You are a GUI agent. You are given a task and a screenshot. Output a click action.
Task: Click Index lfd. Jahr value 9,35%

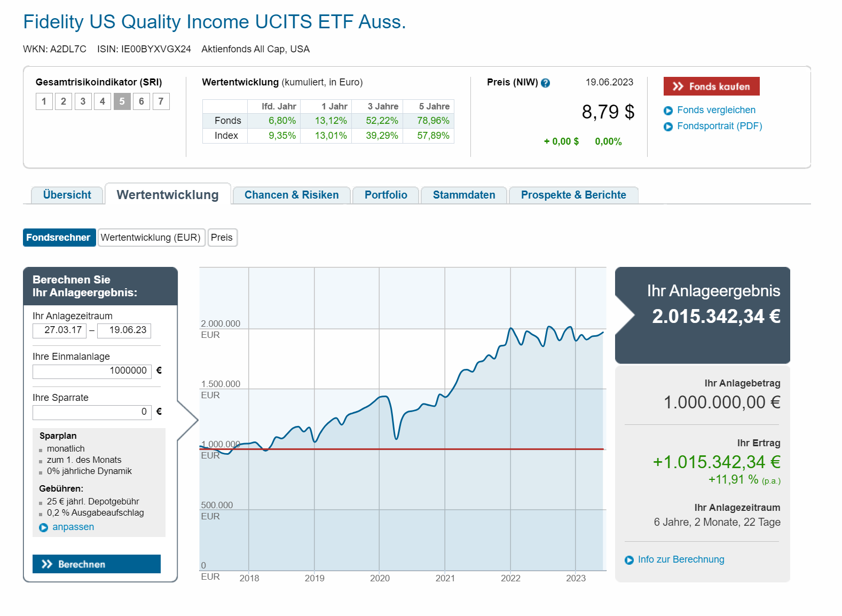[x=282, y=136]
